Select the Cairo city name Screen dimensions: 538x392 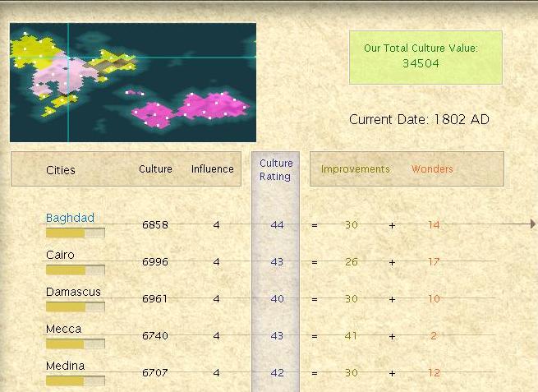60,255
